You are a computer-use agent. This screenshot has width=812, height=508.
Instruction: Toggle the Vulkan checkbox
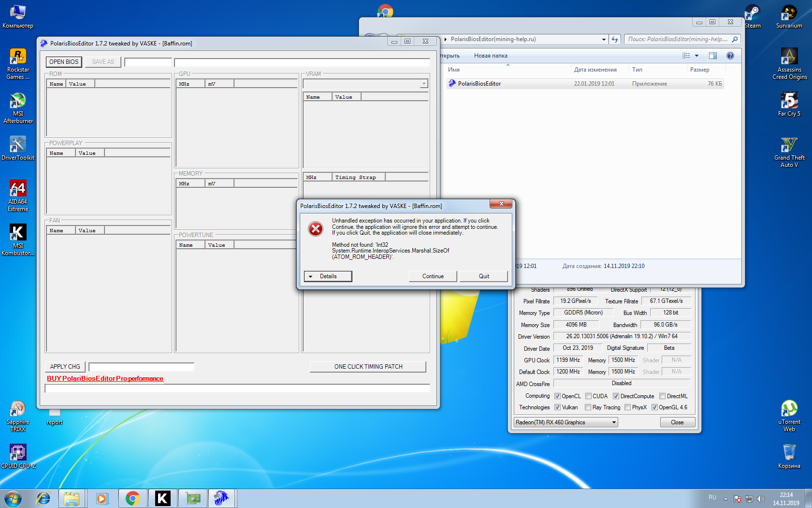tap(557, 407)
